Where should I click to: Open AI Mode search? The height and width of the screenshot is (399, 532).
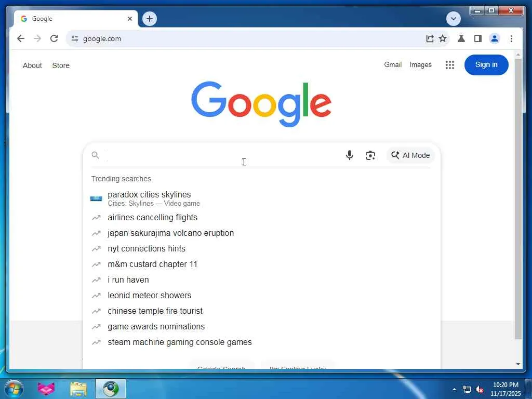point(410,155)
